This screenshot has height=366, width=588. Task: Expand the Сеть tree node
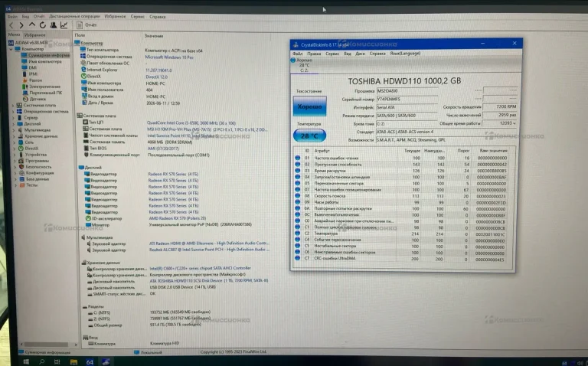click(15, 142)
